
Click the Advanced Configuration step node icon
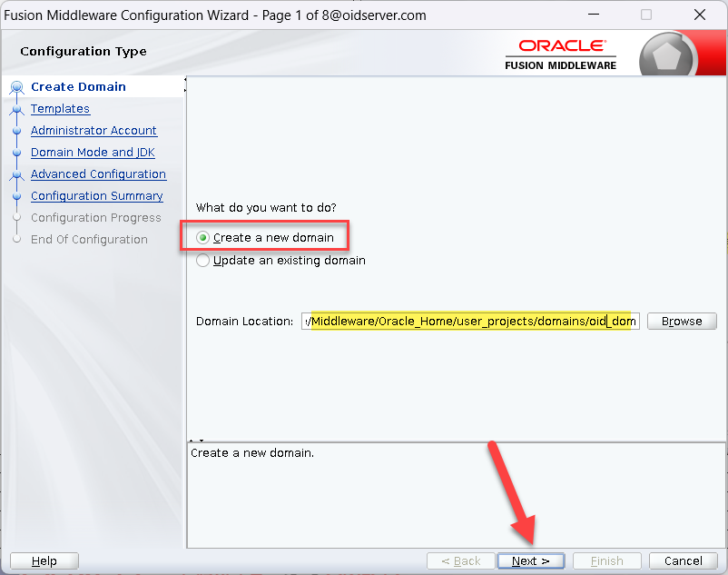pyautogui.click(x=16, y=175)
